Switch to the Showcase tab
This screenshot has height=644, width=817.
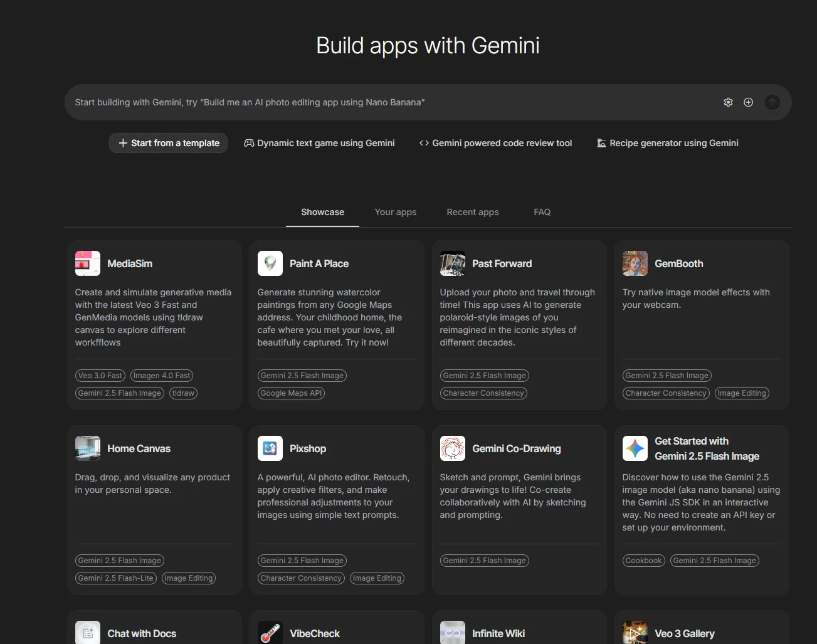click(322, 212)
